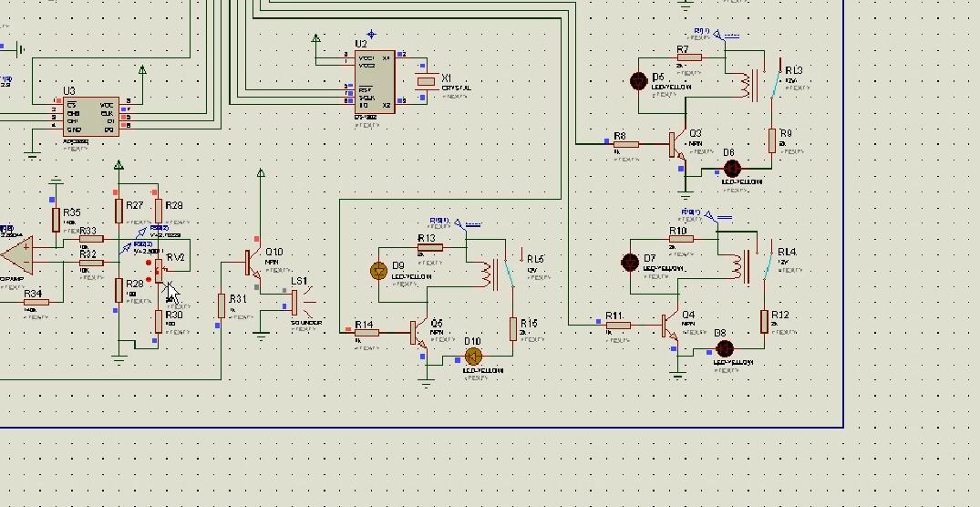Click the power terminal above Q10

pos(262,173)
